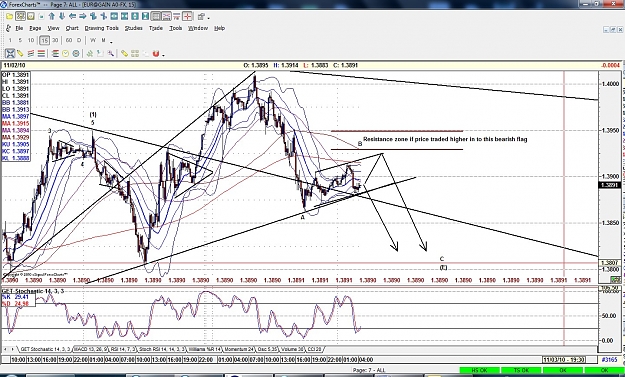Open the Window menu
Screen dimensions: 625x377
[198, 28]
